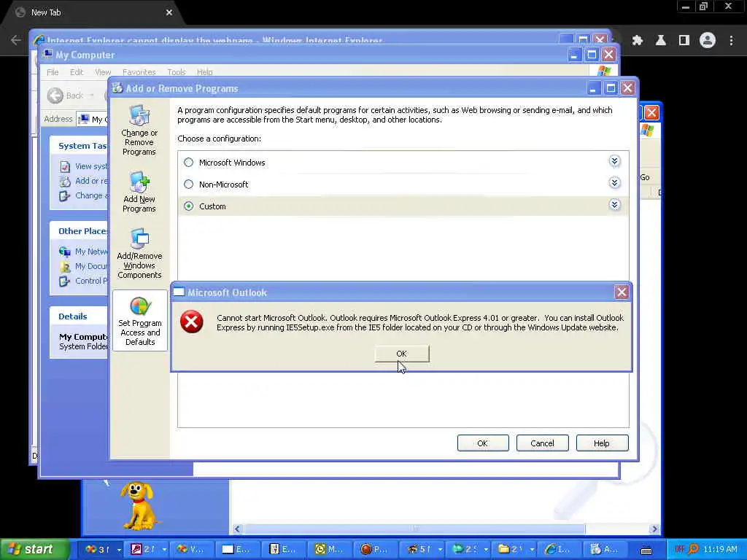Viewport: 747px width, 560px height.
Task: Close the Microsoft Outlook error dialog
Action: click(622, 292)
